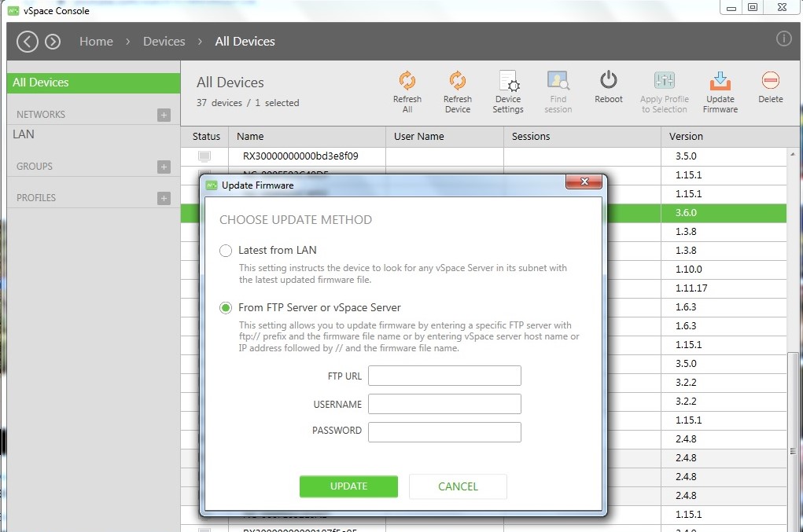
Task: Click the '37 devices / 1 selected' text
Action: 248,103
